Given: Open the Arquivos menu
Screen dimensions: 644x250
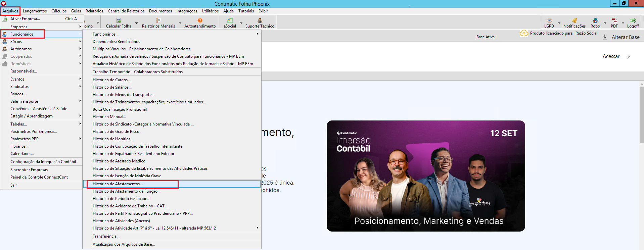Looking at the screenshot, I should 10,11.
